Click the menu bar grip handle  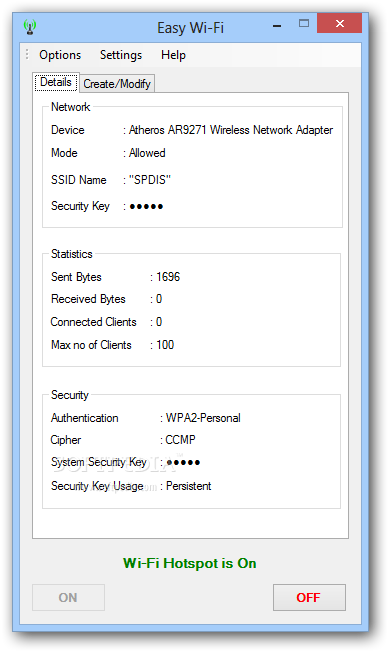[27, 54]
